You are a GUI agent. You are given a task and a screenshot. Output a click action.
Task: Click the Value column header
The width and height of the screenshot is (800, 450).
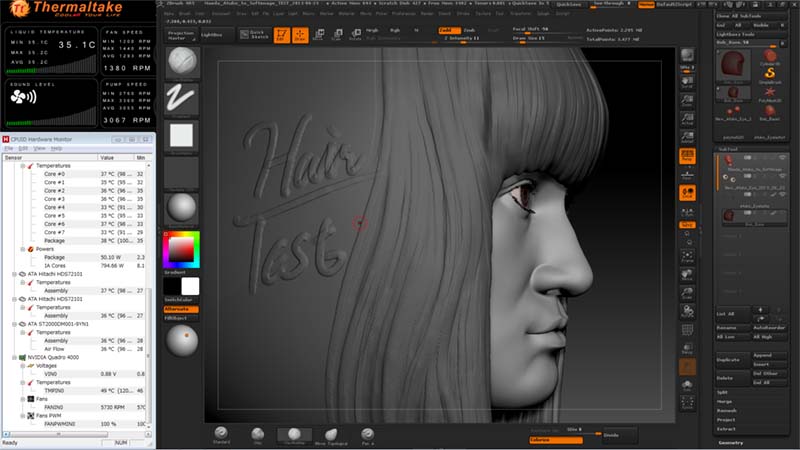108,157
